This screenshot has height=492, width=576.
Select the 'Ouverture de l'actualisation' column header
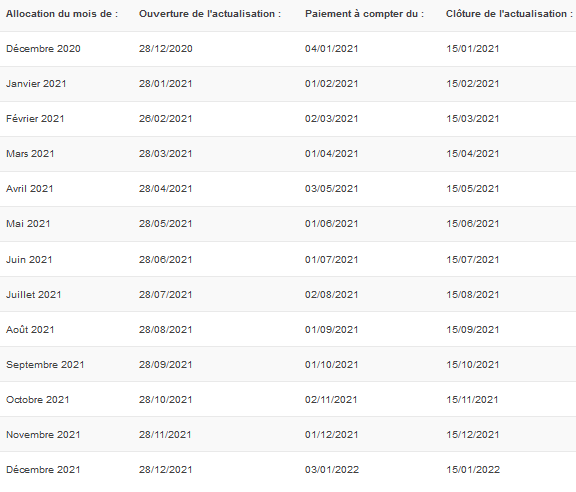pyautogui.click(x=210, y=14)
